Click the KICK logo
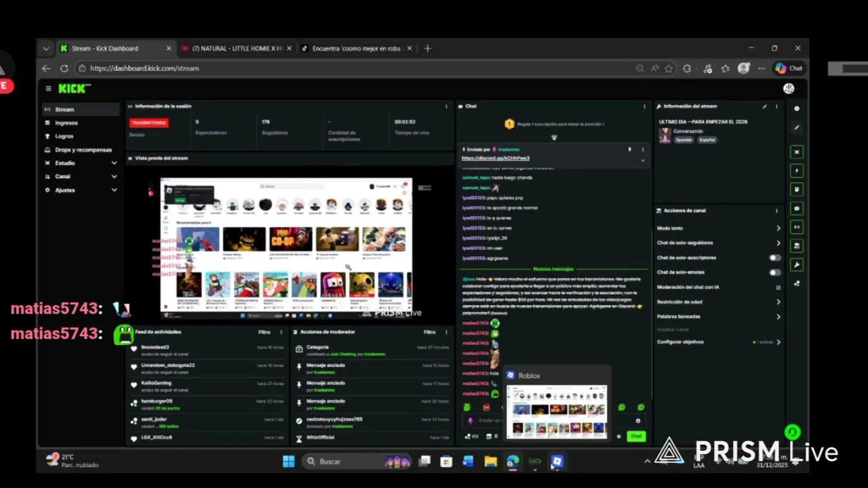The width and height of the screenshot is (868, 488). click(x=73, y=89)
